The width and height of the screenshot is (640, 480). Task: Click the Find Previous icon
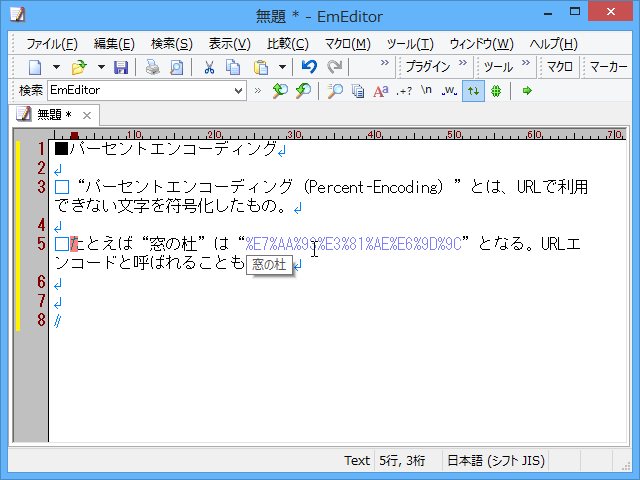click(x=280, y=91)
